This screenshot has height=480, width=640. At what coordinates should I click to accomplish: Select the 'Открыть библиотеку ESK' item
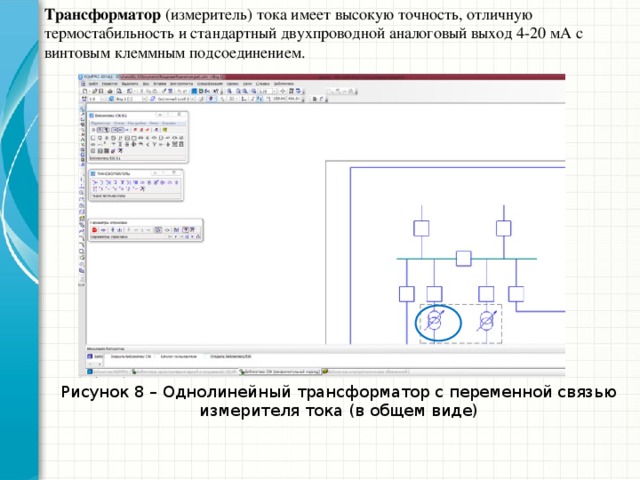click(231, 357)
